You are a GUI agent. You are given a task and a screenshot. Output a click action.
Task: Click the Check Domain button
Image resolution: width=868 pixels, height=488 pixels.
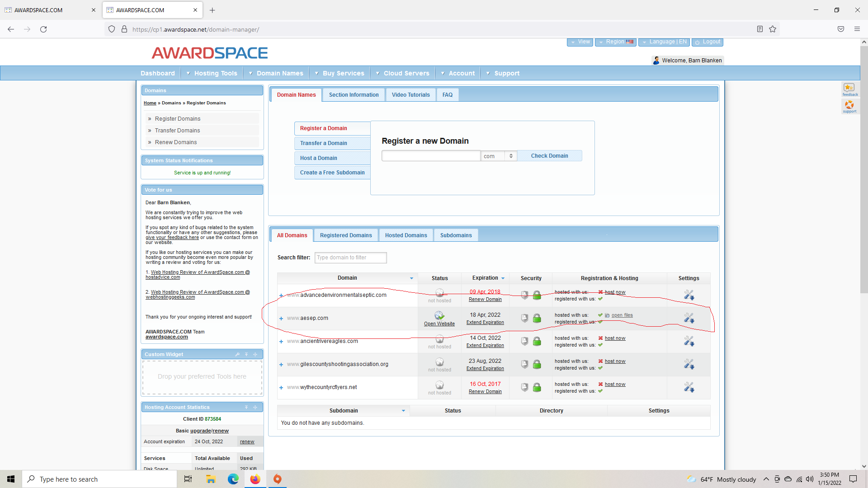(549, 156)
